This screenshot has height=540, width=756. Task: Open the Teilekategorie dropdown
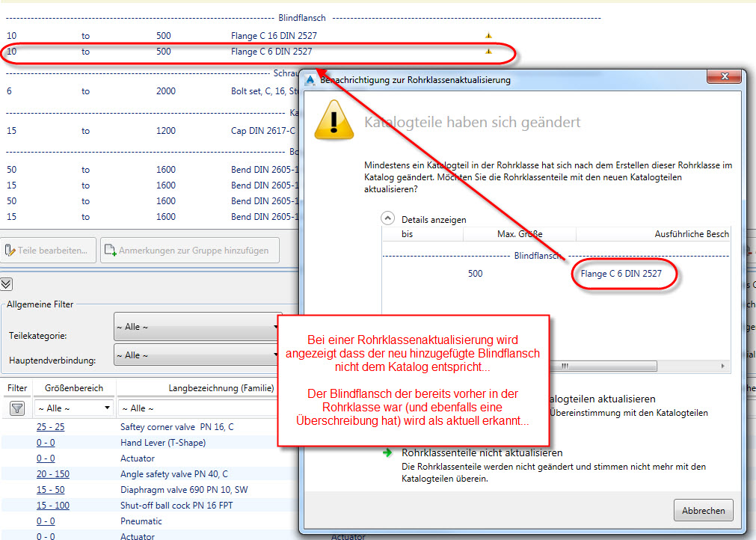tap(197, 327)
